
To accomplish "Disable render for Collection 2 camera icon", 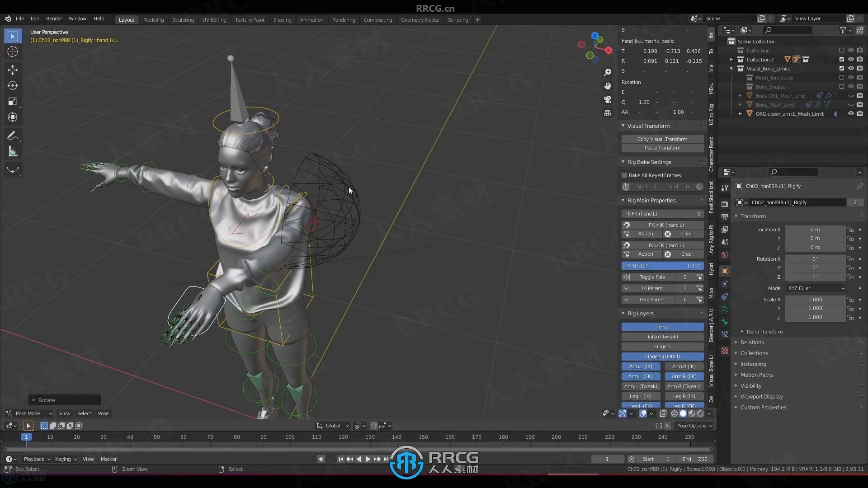I will click(x=859, y=60).
